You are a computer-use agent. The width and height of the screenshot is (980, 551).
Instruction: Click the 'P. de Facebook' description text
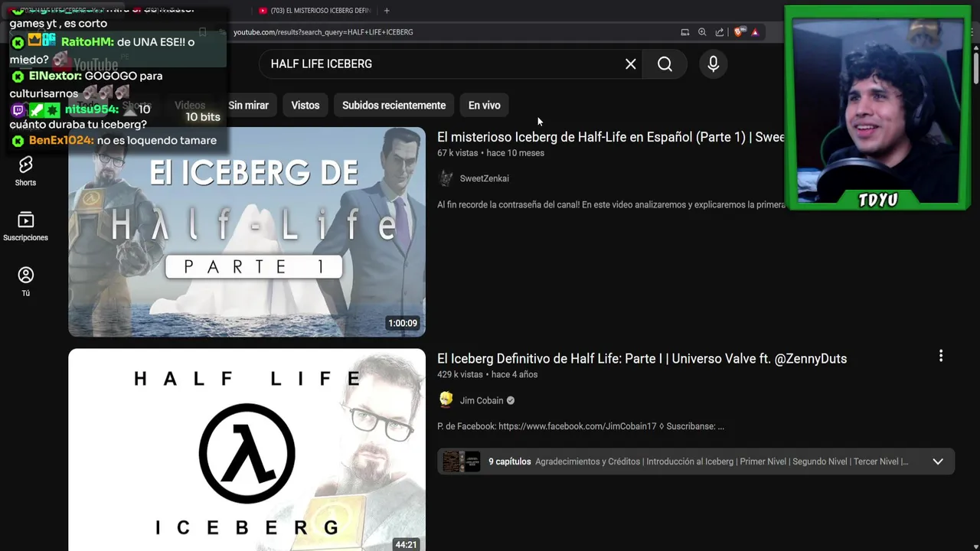(x=580, y=426)
